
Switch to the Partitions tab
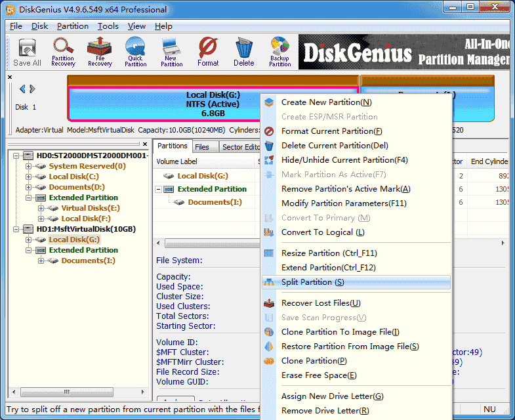click(172, 146)
